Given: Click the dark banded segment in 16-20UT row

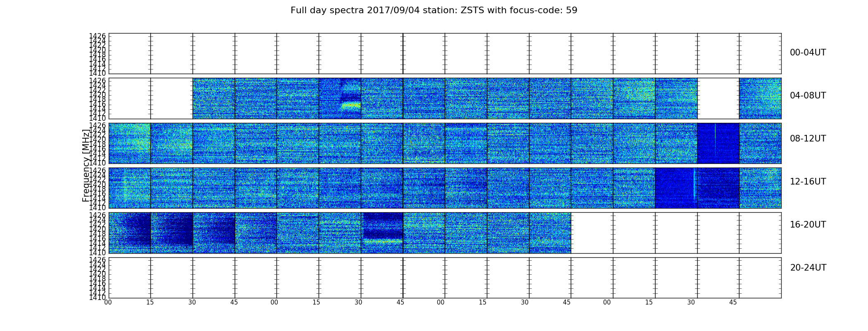Looking at the screenshot, I should [x=382, y=233].
